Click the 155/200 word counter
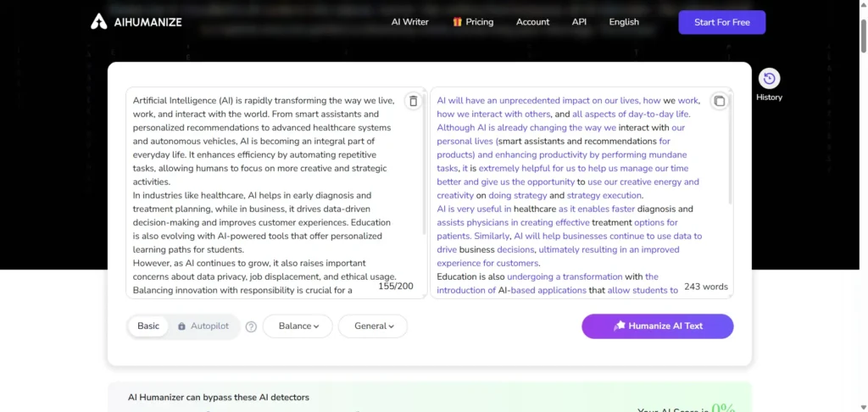The height and width of the screenshot is (412, 868). (396, 287)
